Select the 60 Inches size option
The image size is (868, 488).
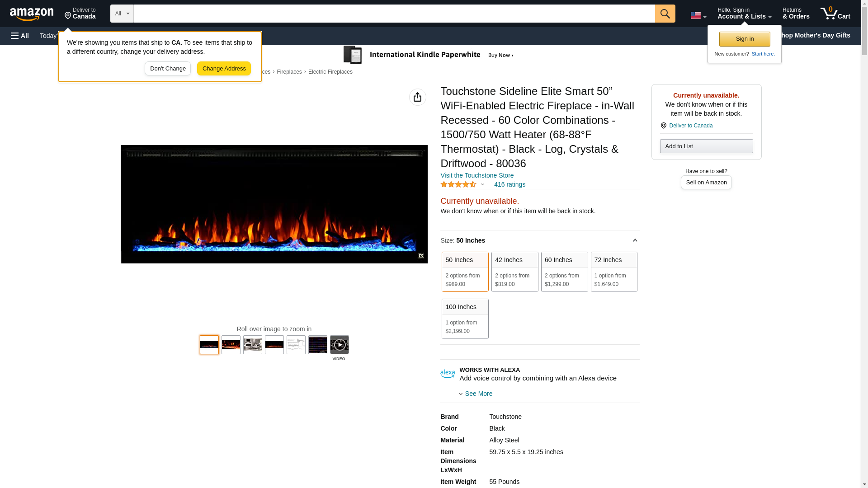coord(564,272)
